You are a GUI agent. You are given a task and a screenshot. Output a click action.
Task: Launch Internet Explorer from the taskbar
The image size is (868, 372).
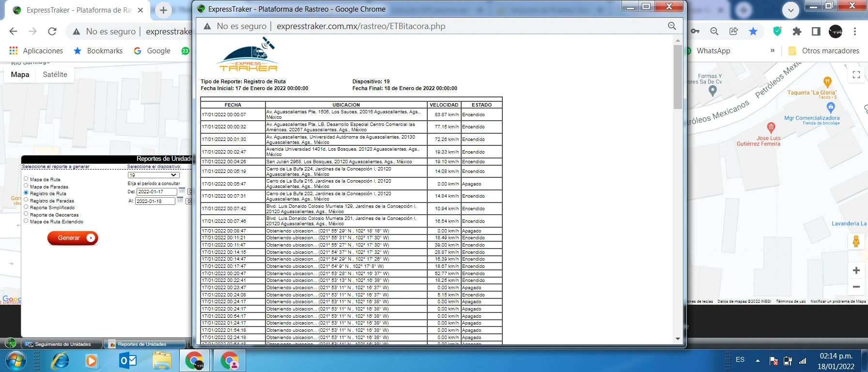point(61,361)
